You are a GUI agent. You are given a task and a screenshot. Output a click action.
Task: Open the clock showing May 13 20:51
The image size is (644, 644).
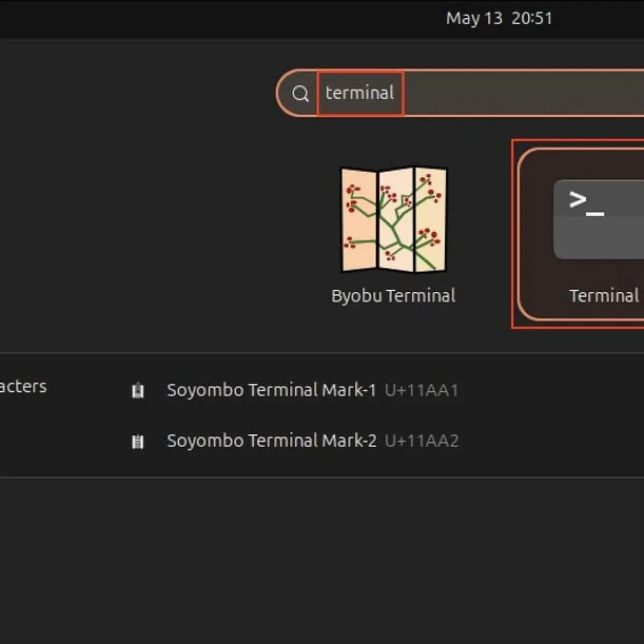pos(499,18)
